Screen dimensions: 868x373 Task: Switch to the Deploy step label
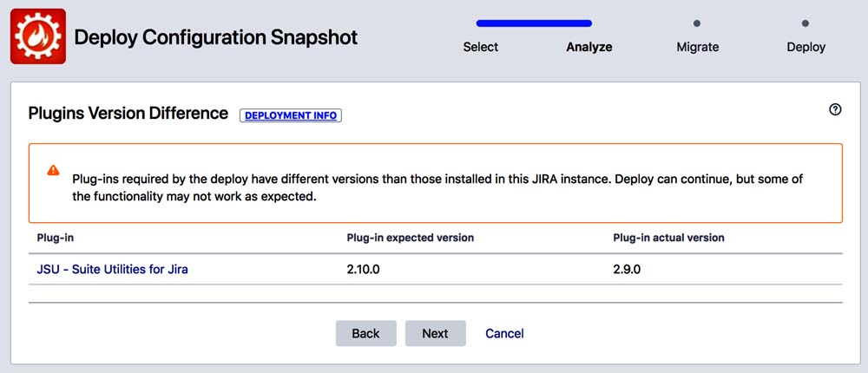[x=806, y=47]
